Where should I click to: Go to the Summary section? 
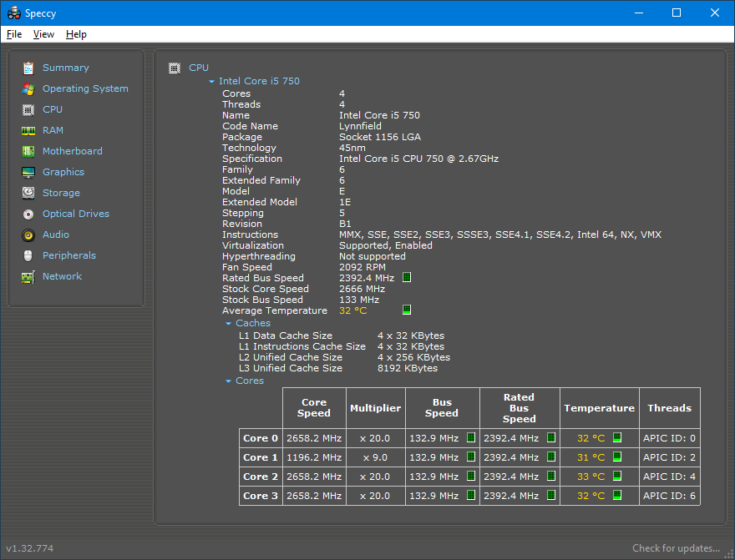pos(66,68)
